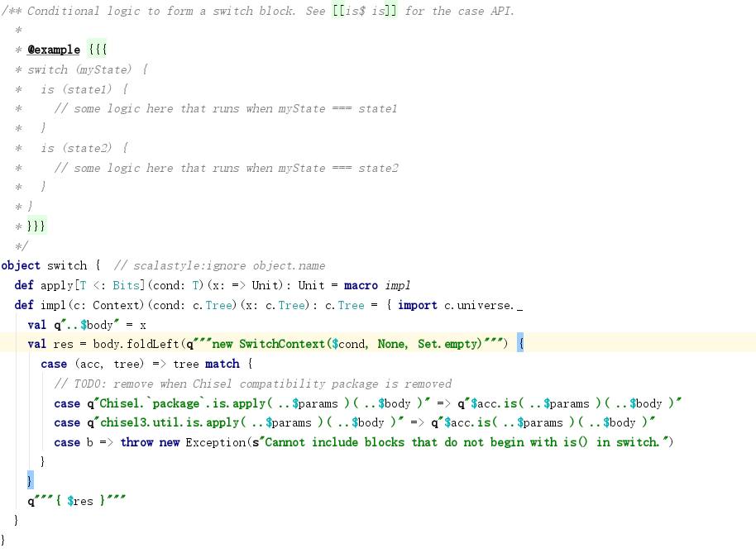Viewport: 756px width, 553px height.
Task: Click 'Set.empty' in the SwitchContext call
Action: pyautogui.click(x=449, y=344)
